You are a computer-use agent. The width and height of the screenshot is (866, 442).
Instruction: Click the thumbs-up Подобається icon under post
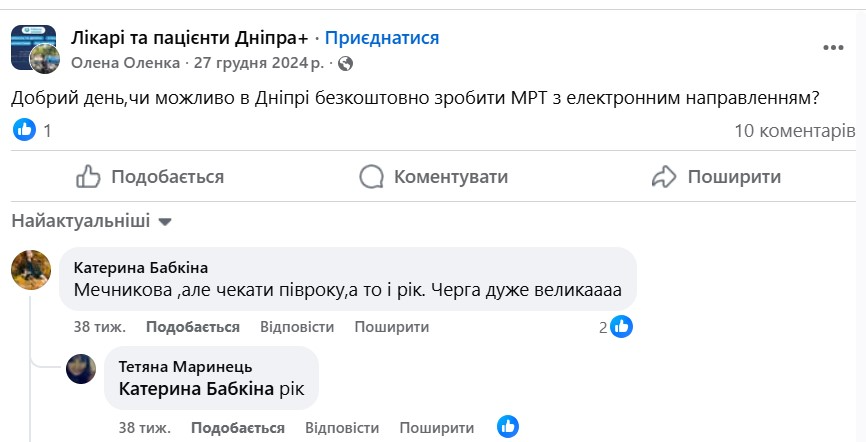coord(89,177)
